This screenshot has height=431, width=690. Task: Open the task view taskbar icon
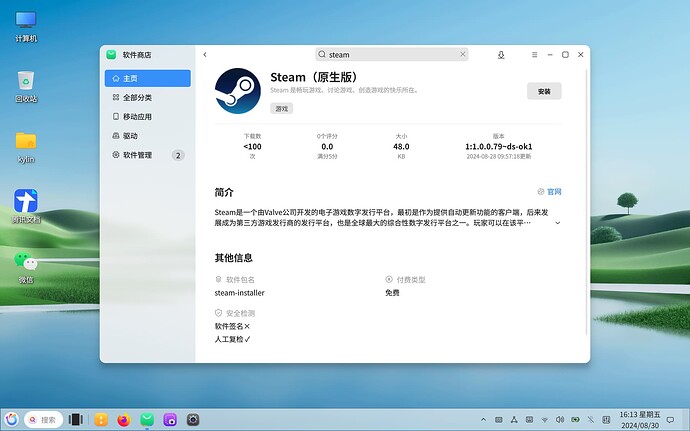[76, 420]
